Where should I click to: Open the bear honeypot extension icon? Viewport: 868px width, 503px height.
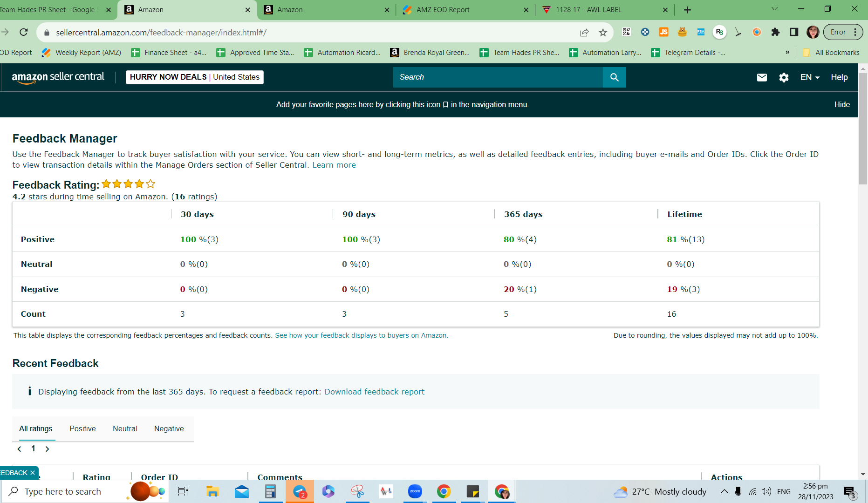682,32
